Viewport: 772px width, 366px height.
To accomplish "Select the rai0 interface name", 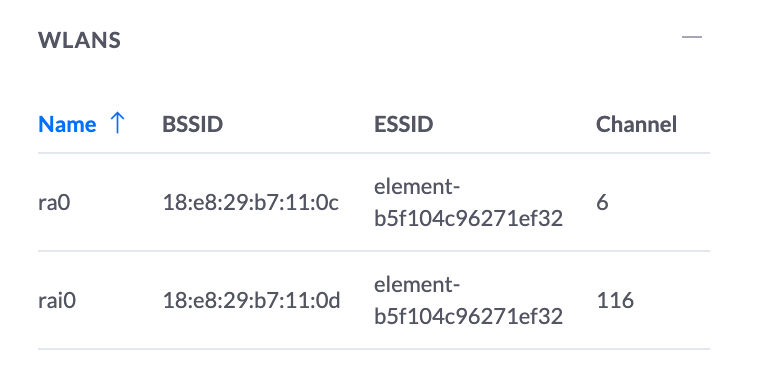I will (57, 300).
